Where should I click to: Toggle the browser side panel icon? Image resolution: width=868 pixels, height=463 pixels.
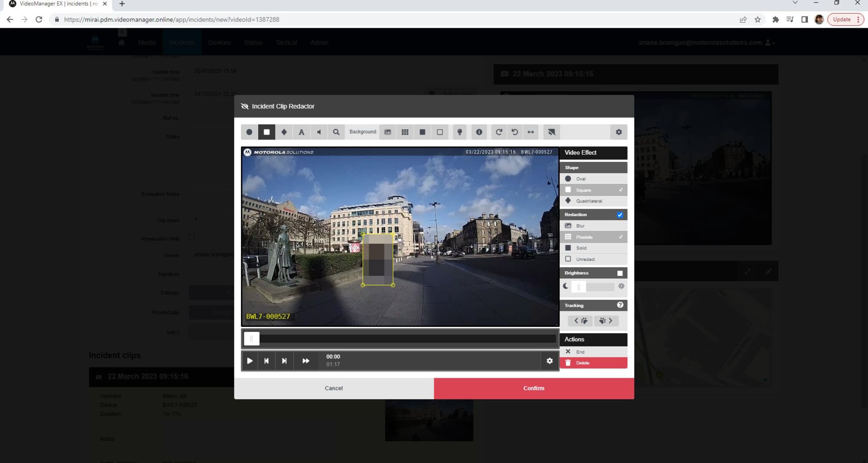[x=804, y=20]
